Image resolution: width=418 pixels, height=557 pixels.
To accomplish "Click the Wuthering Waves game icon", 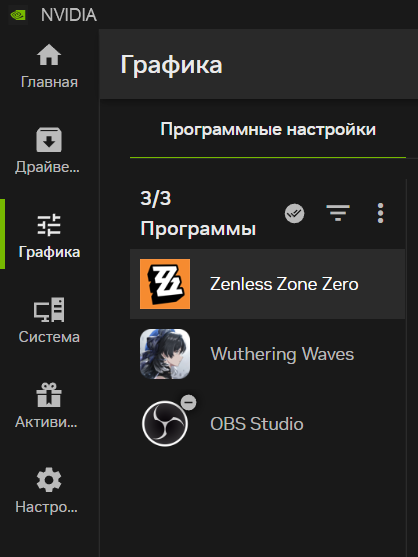I will click(x=165, y=354).
